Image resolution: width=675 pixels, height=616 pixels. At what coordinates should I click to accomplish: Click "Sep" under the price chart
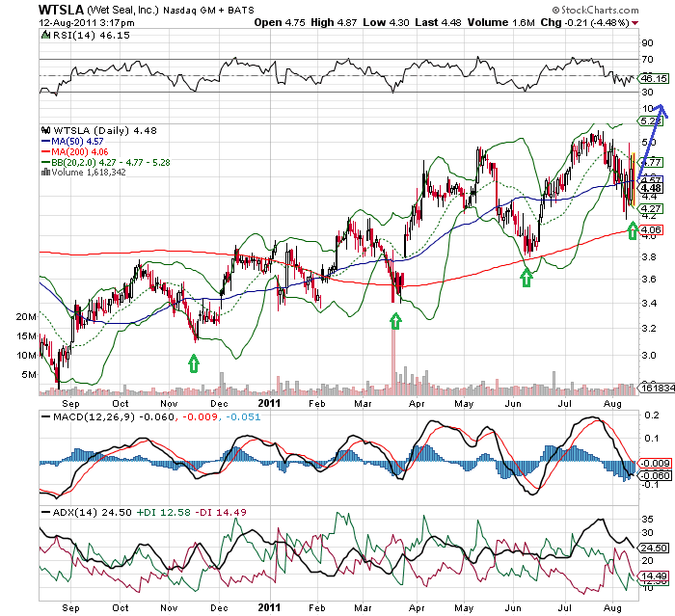(x=70, y=403)
